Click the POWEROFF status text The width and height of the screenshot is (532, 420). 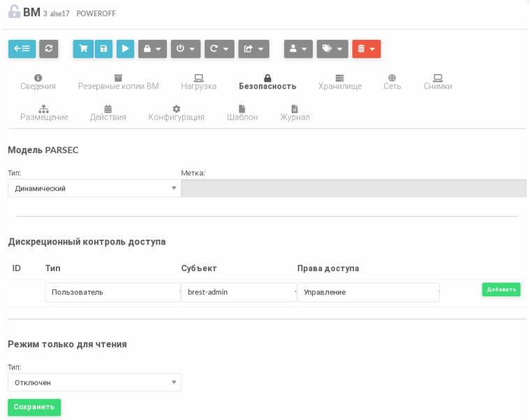click(x=96, y=13)
